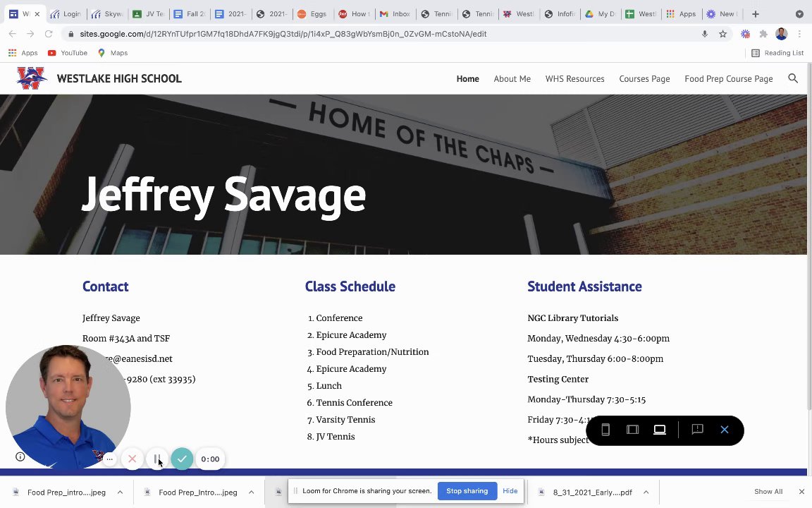Click the page vertical scrollbar

[809, 236]
